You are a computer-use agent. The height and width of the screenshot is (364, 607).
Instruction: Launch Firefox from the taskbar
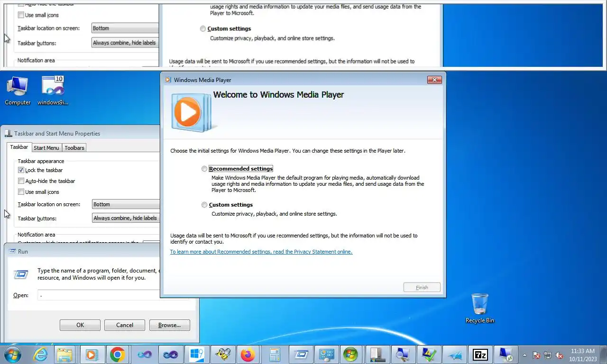click(x=248, y=355)
